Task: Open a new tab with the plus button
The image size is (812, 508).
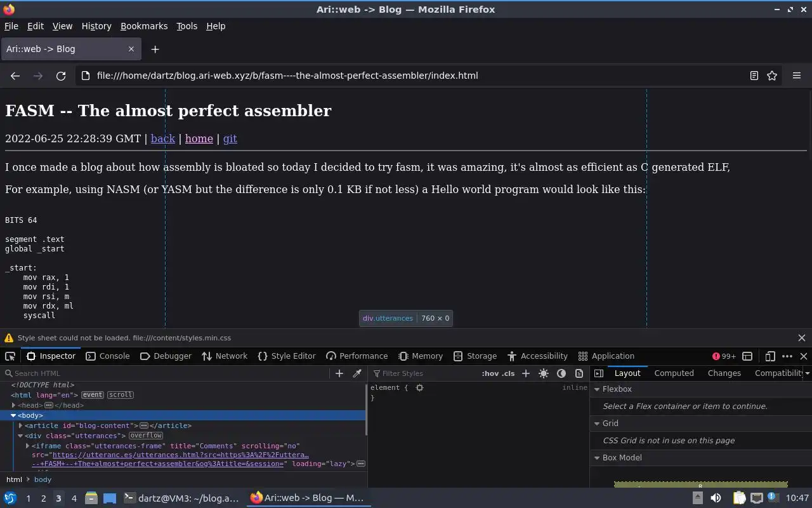Action: click(x=155, y=49)
